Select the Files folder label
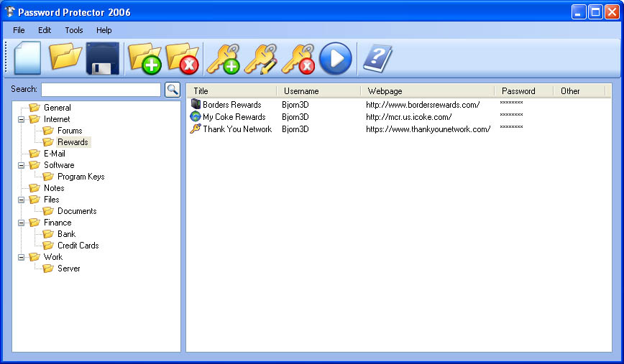This screenshot has width=624, height=364. (51, 199)
